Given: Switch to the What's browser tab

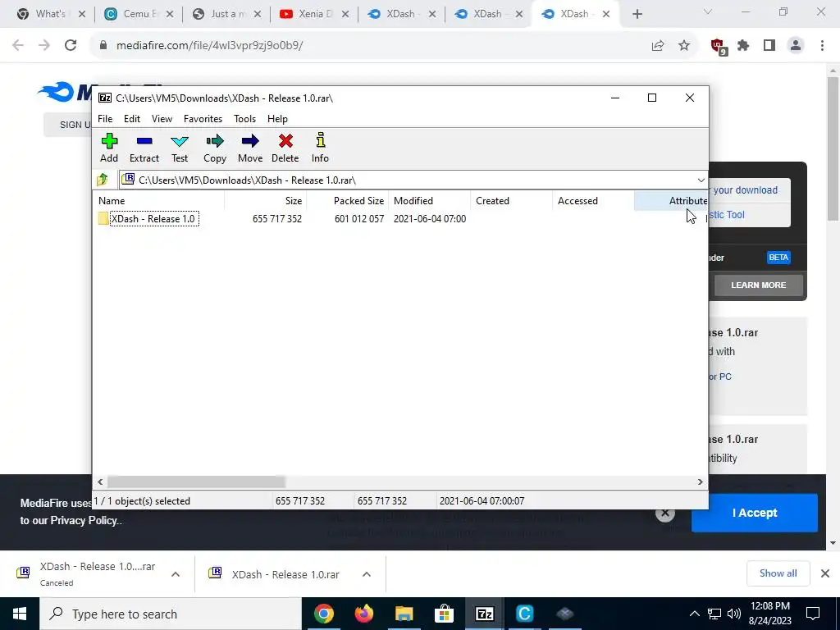Looking at the screenshot, I should click(51, 14).
